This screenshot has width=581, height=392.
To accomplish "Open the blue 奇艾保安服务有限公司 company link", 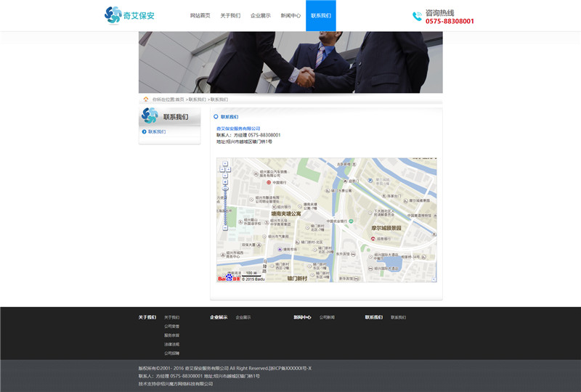I will pos(238,128).
